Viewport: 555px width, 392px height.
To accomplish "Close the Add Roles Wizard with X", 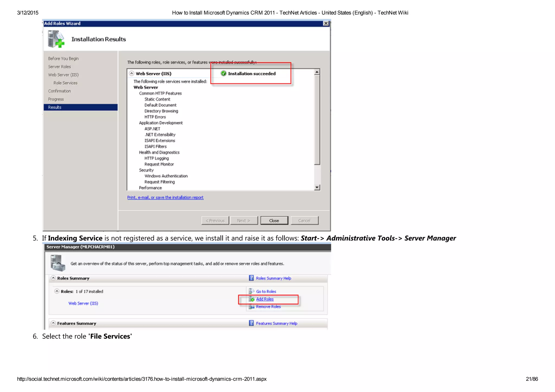I will (x=326, y=24).
